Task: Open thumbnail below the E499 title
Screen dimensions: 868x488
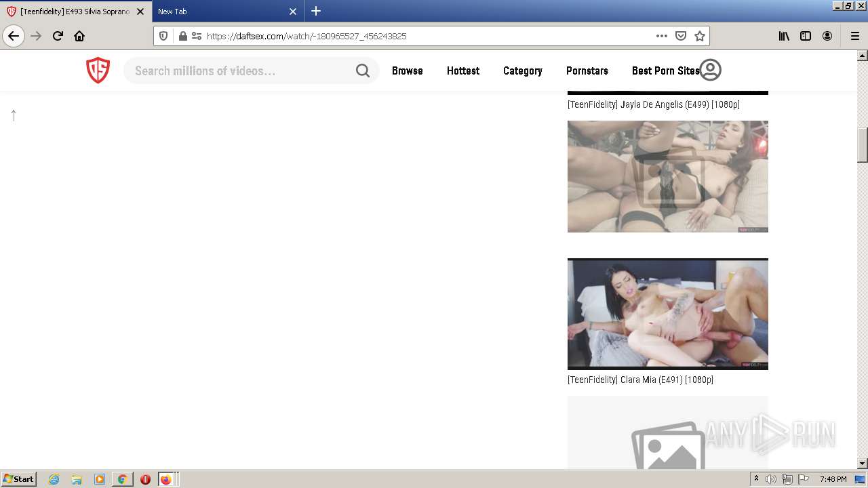Action: [x=668, y=176]
